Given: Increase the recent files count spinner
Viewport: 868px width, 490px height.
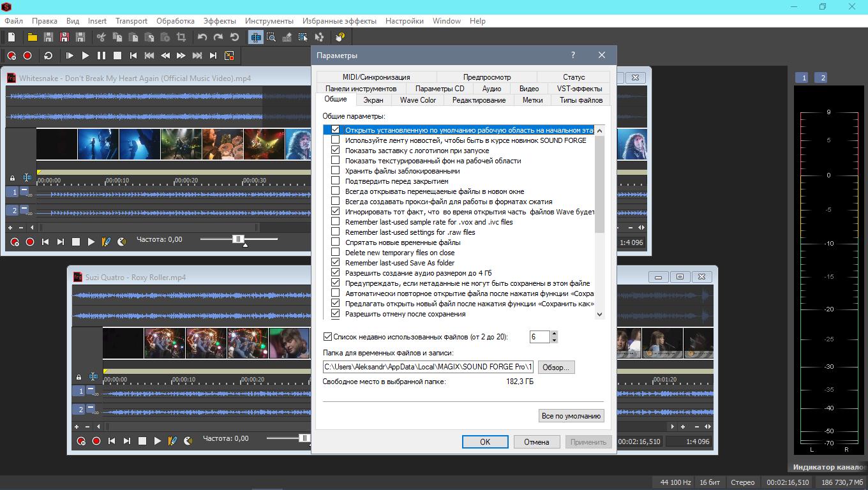Looking at the screenshot, I should [x=554, y=333].
